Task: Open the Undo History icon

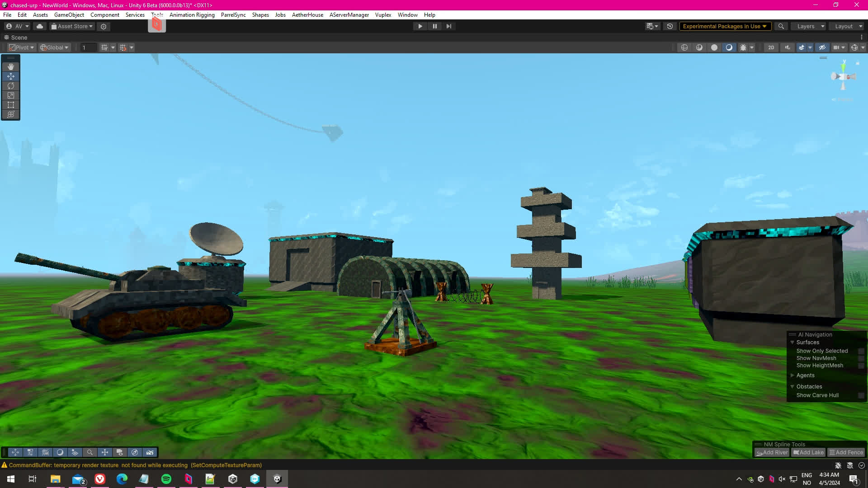Action: 670,26
